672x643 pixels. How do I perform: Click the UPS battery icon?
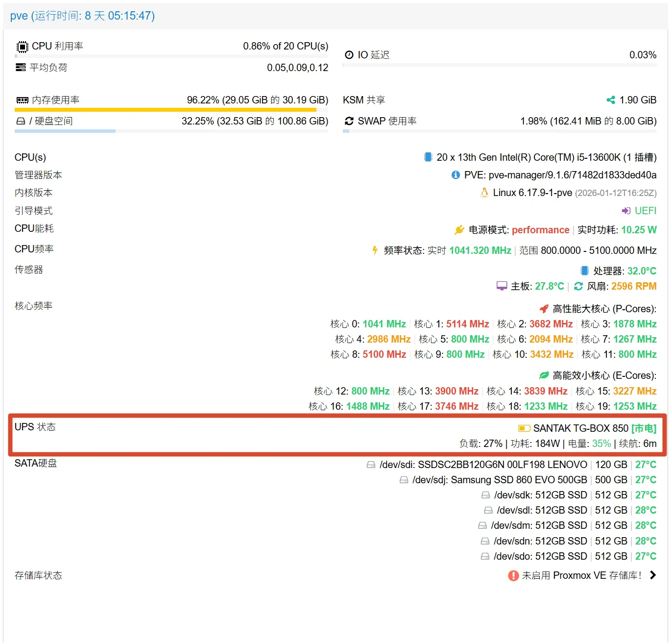(x=524, y=428)
